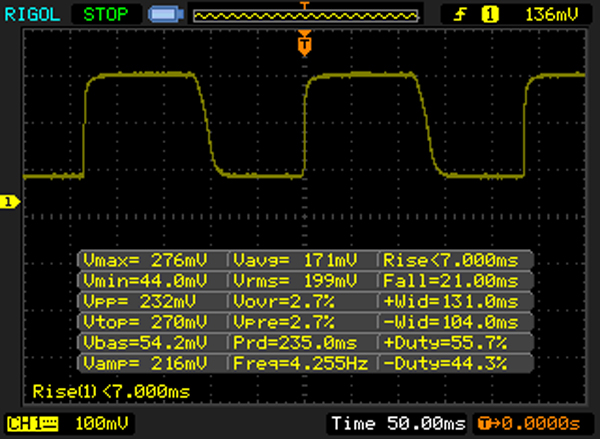Image resolution: width=600 pixels, height=439 pixels.
Task: Select the +Wid=131.0ms measurement
Action: [451, 301]
